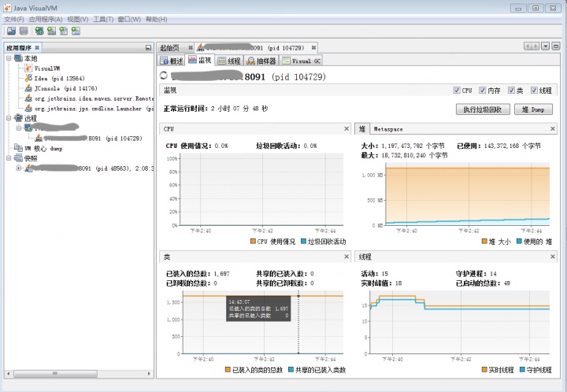
Task: Click the greyed-out Save Snapshot toolbar icon
Action: point(24,31)
